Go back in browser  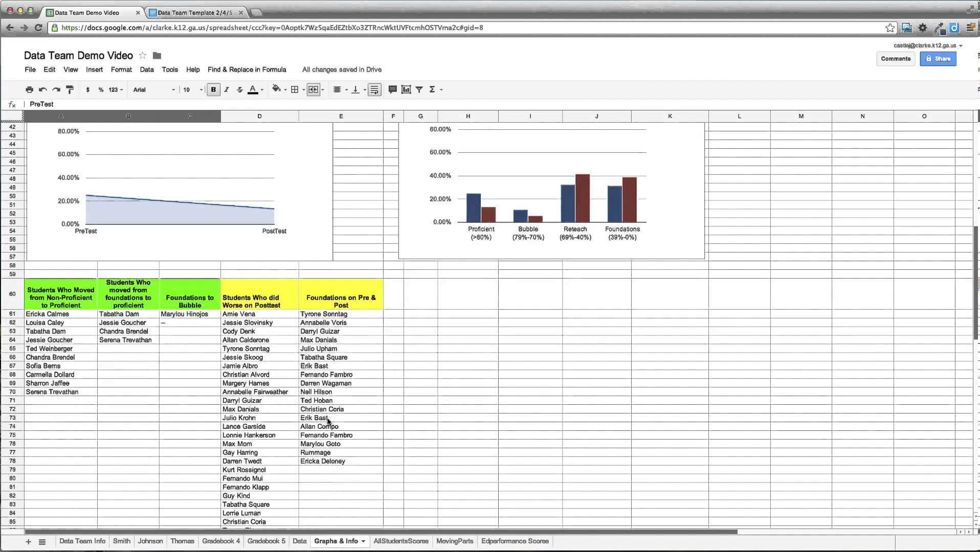click(x=10, y=28)
